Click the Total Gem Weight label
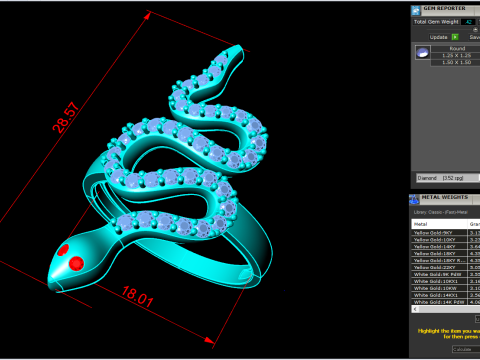The image size is (480, 360). coord(436,22)
